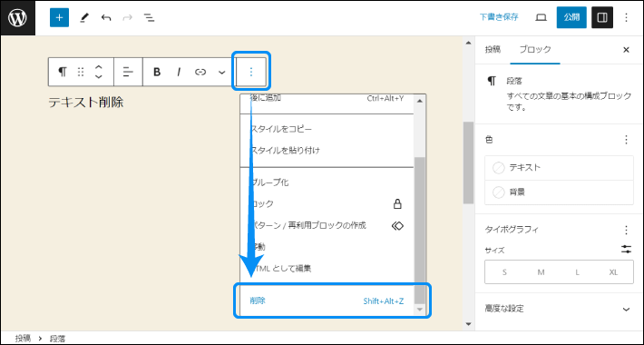Image resolution: width=644 pixels, height=345 pixels.
Task: Select font size M
Action: (x=541, y=272)
